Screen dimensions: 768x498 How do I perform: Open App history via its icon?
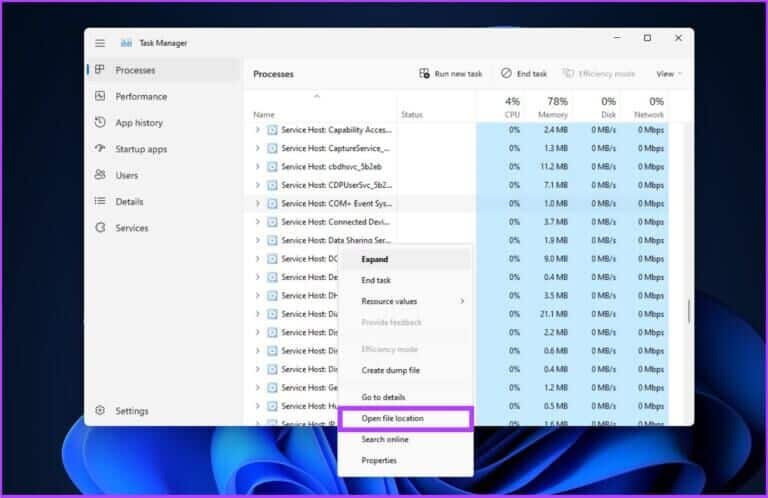pos(100,123)
